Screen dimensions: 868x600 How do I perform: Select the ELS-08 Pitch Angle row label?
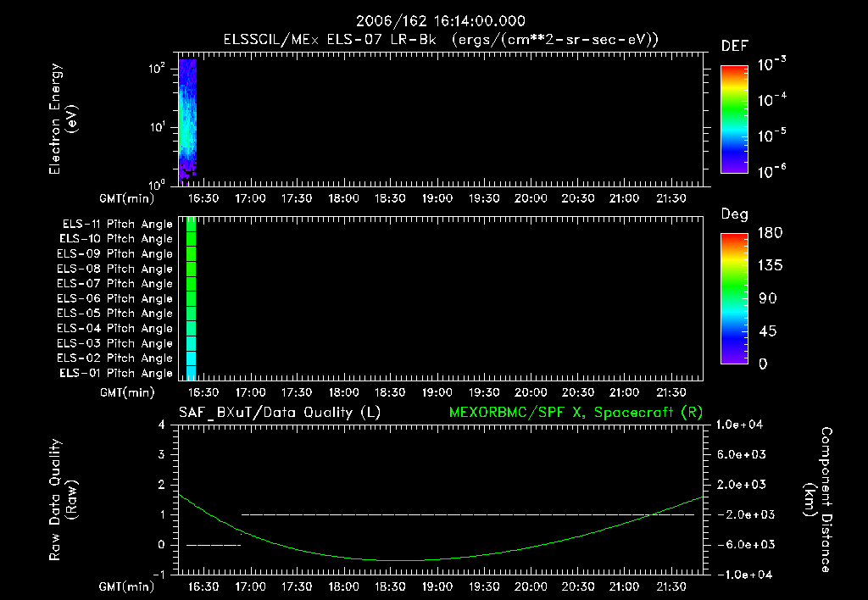pos(114,269)
